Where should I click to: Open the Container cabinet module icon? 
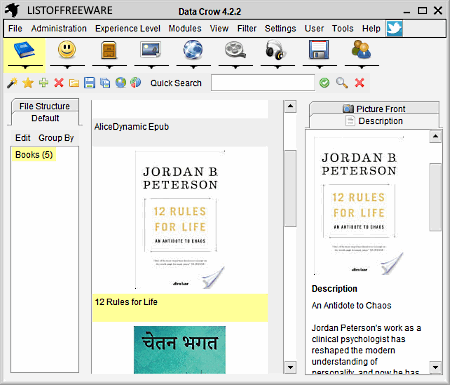109,50
